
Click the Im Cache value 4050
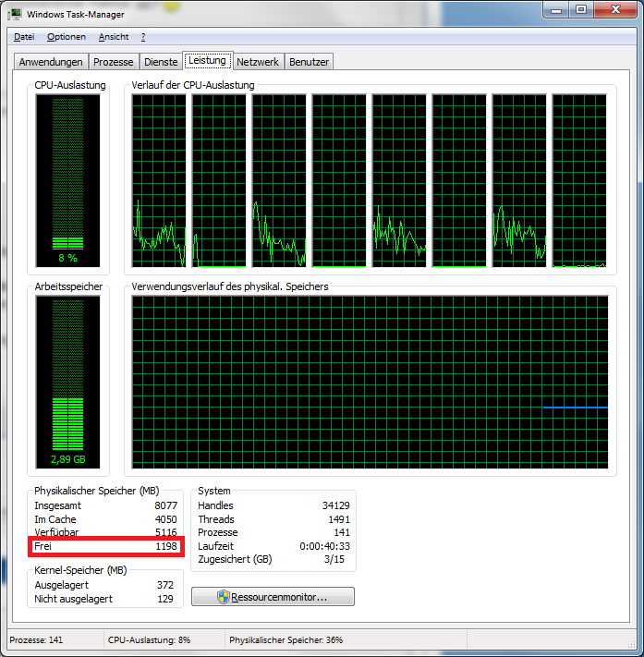[166, 519]
